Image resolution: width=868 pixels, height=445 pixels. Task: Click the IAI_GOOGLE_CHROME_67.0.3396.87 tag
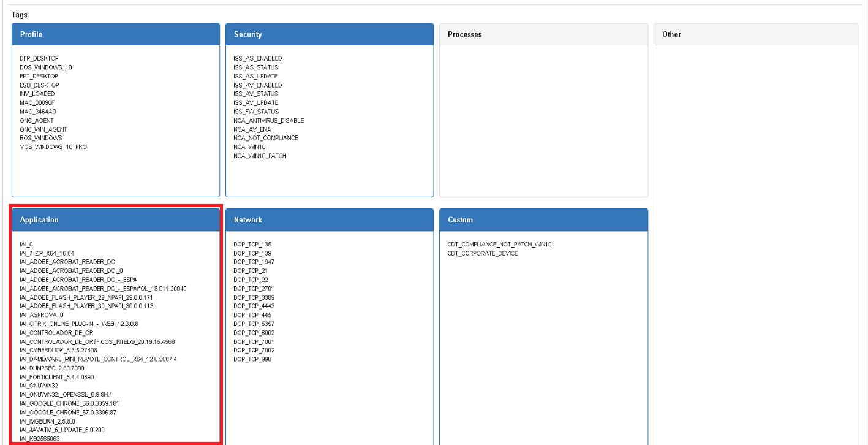coord(68,413)
